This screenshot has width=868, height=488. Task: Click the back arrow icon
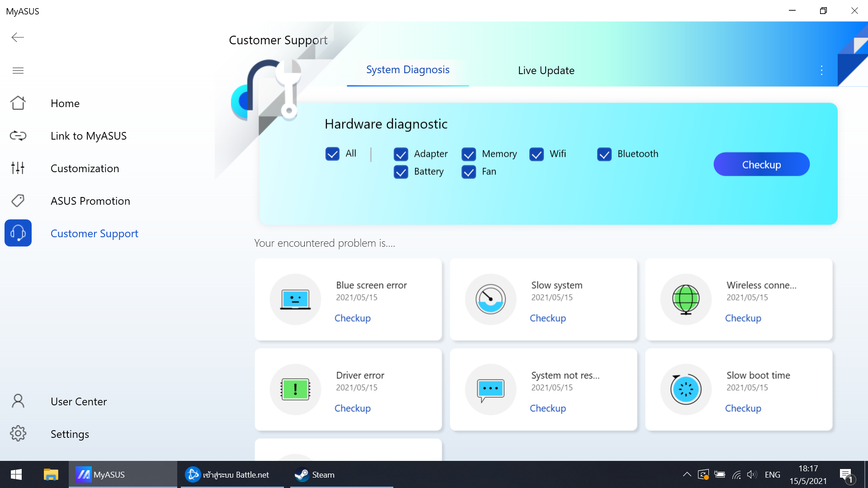(18, 38)
